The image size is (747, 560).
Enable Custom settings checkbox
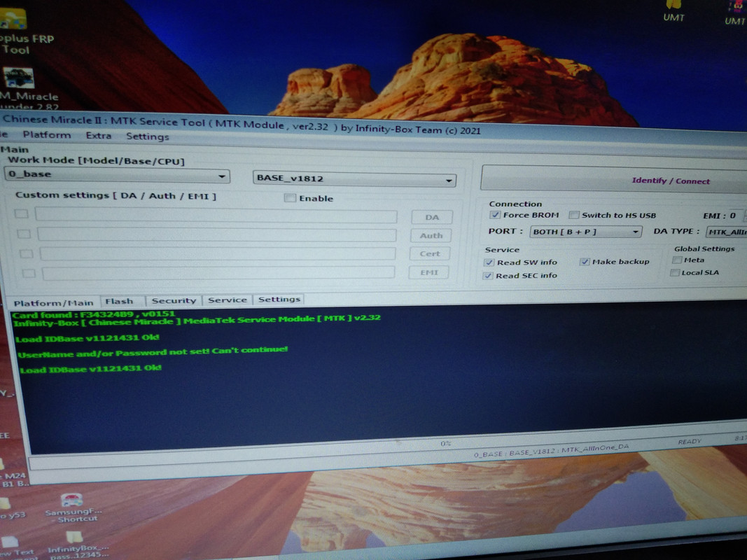[290, 197]
